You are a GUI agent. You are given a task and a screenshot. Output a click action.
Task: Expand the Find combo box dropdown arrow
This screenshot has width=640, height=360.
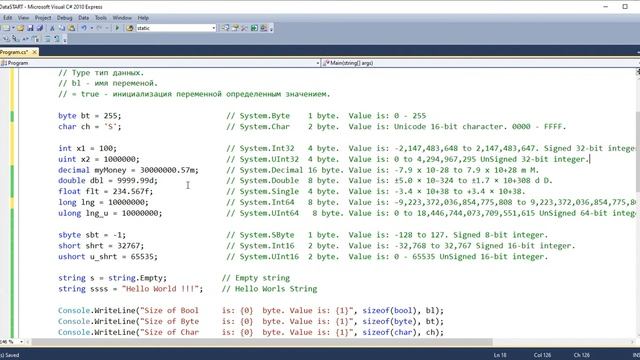coord(213,28)
